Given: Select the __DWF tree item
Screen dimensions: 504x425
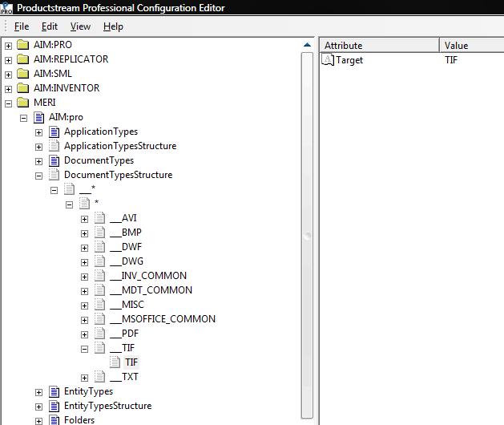Looking at the screenshot, I should click(x=126, y=247).
